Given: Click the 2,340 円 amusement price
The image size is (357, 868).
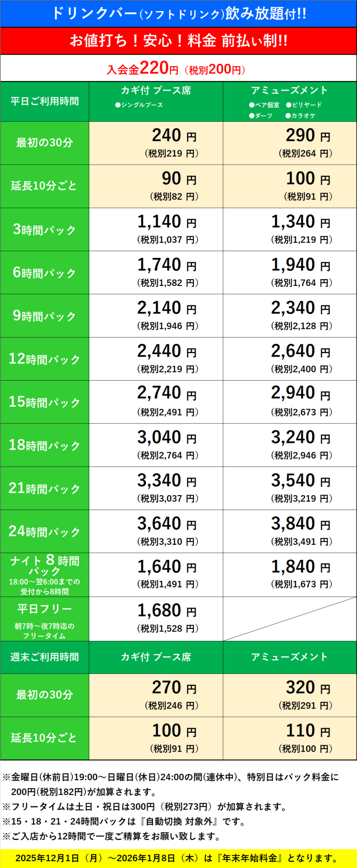Looking at the screenshot, I should click(x=301, y=308).
